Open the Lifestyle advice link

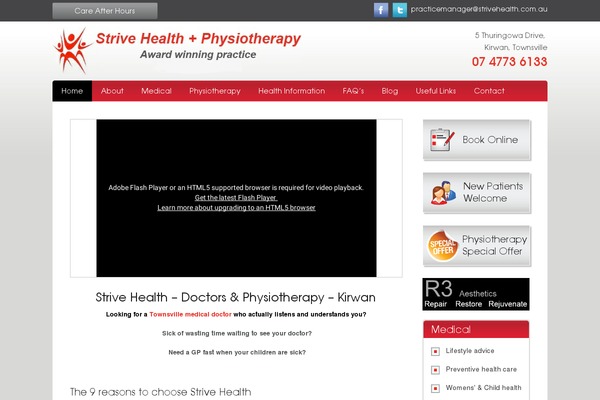click(x=470, y=351)
